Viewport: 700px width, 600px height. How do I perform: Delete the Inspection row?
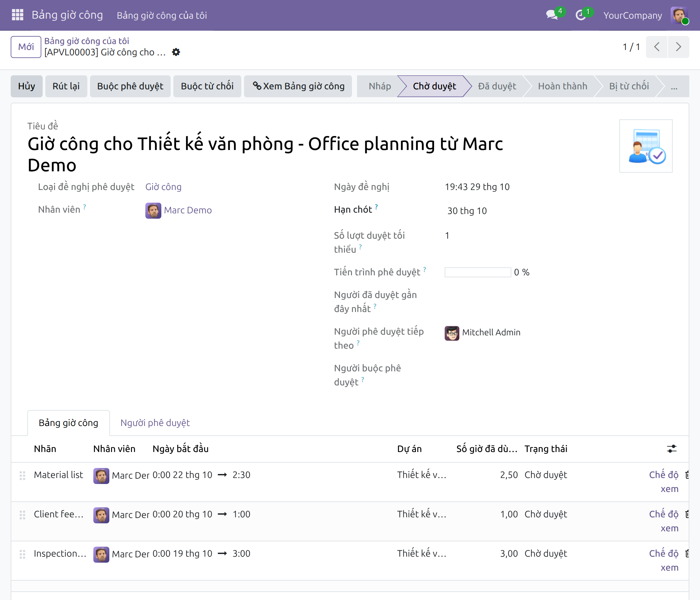click(x=687, y=553)
